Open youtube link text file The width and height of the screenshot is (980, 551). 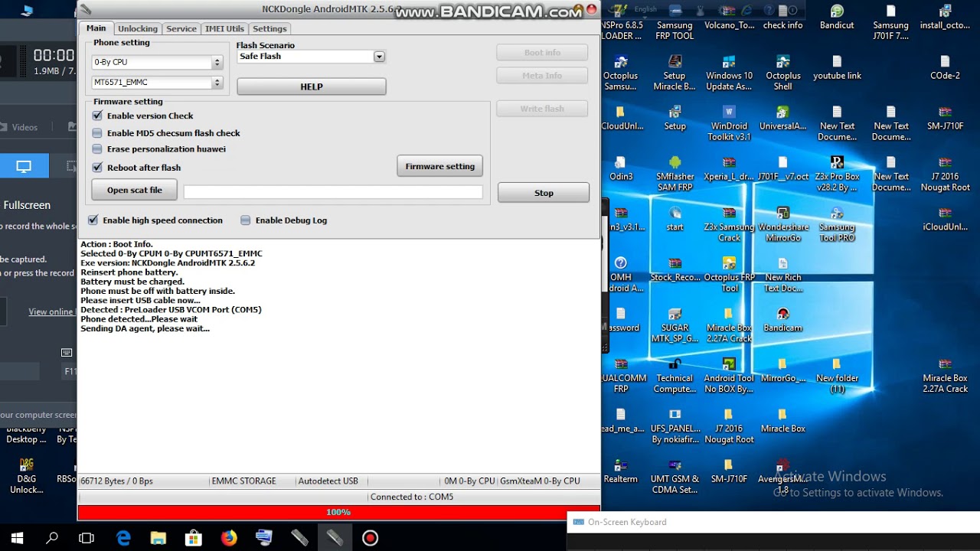837,67
